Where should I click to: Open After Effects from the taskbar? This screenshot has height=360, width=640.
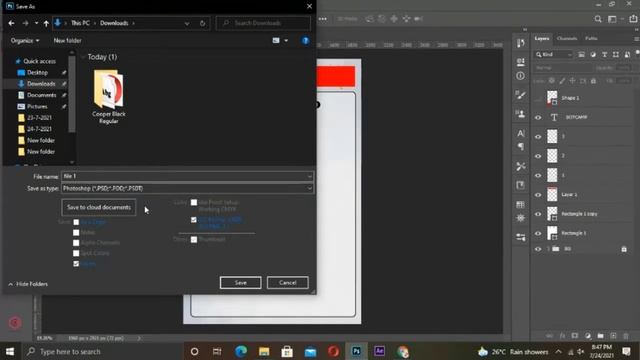point(379,351)
